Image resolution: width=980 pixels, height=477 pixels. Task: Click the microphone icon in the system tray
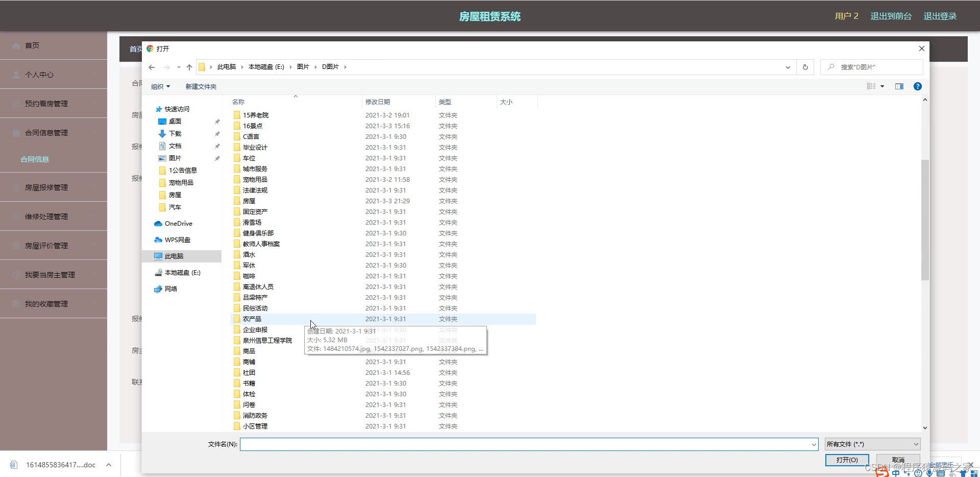pyautogui.click(x=930, y=473)
